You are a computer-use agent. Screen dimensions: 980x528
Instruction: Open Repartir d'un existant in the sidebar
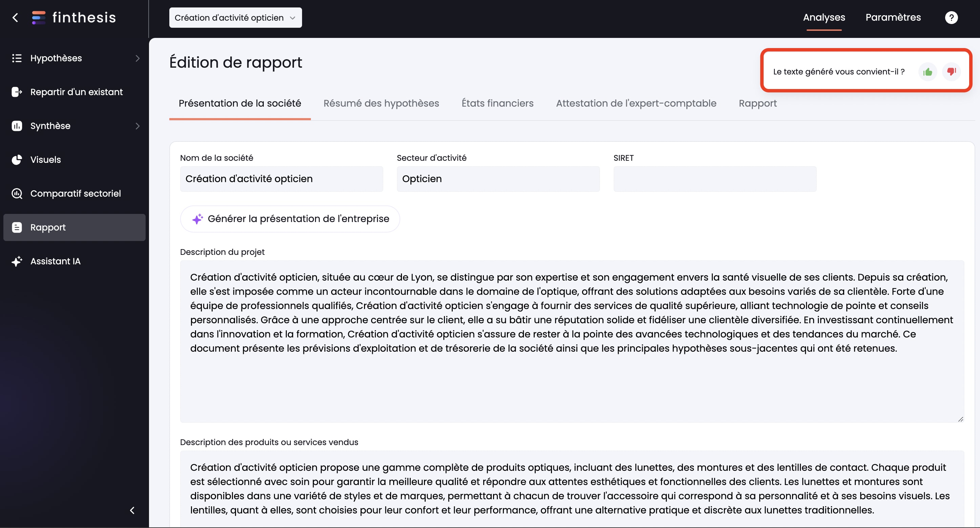pos(74,92)
